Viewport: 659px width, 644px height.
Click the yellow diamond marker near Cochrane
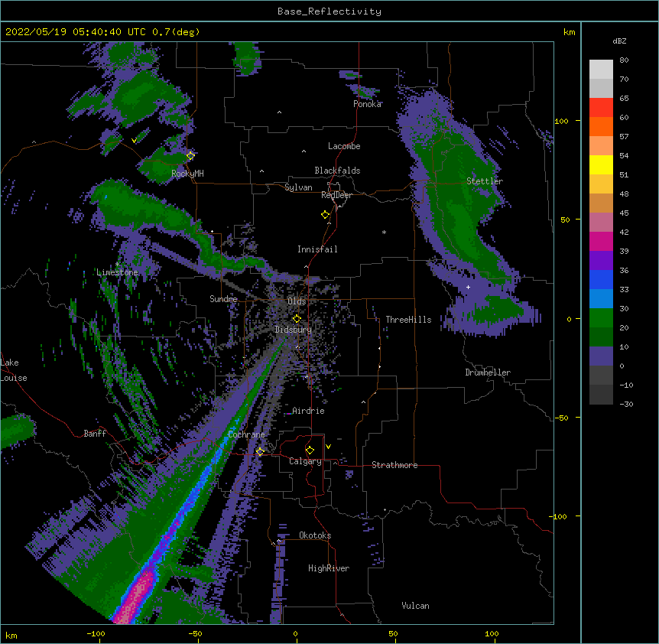click(x=260, y=451)
